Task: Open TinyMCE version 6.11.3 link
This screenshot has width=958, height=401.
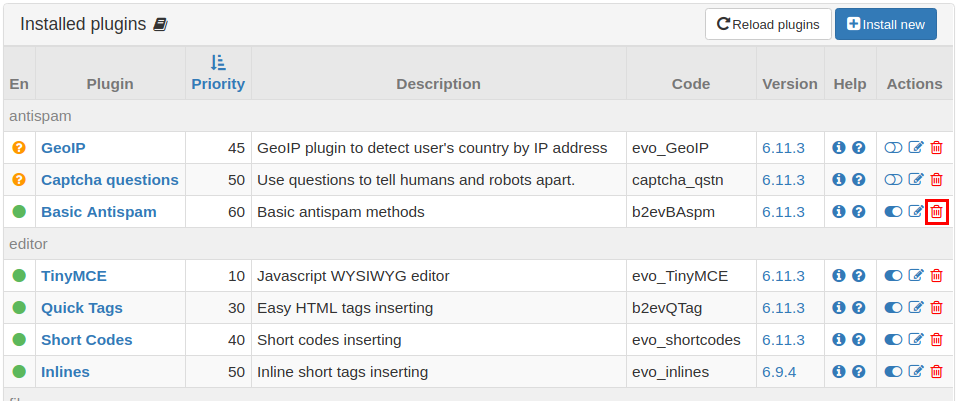Action: 783,276
